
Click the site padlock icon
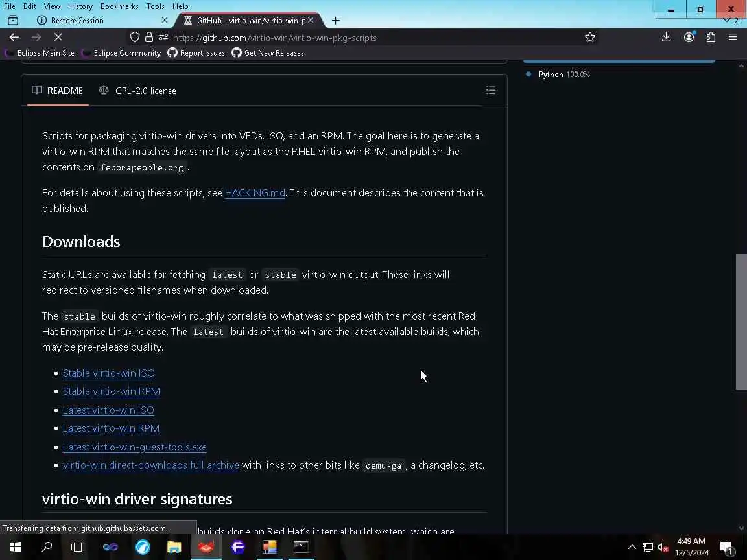149,37
